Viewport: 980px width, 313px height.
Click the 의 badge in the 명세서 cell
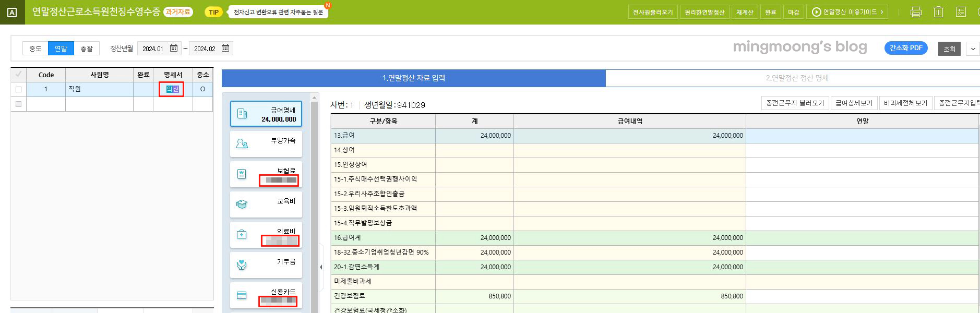point(170,89)
